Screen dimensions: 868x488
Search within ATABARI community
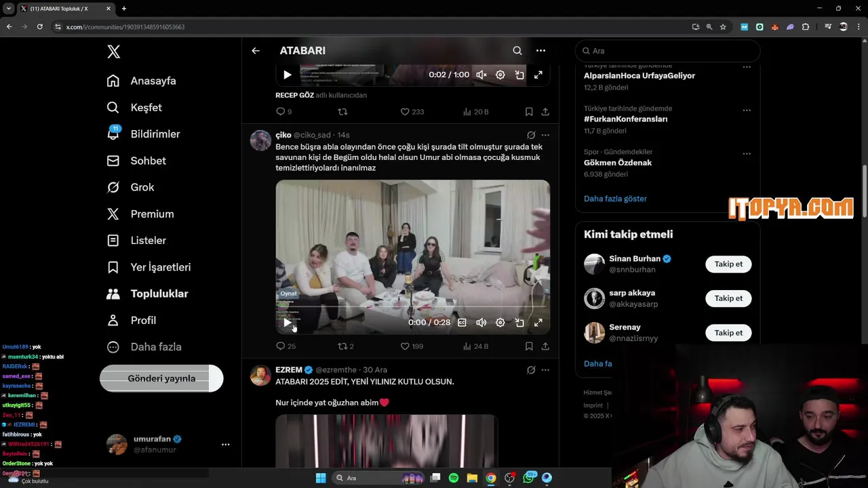[517, 51]
